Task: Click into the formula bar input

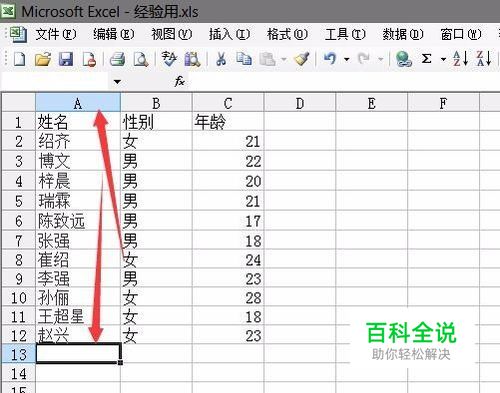Action: pos(343,81)
